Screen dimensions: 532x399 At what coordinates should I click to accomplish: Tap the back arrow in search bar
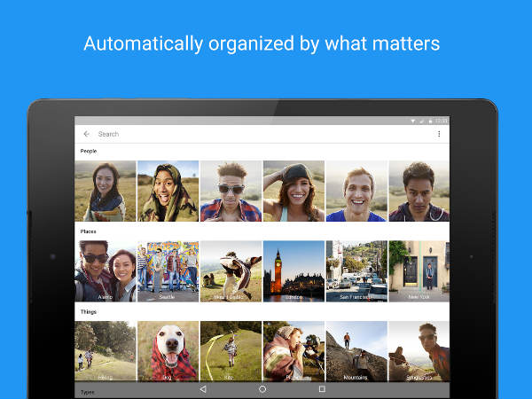[86, 134]
